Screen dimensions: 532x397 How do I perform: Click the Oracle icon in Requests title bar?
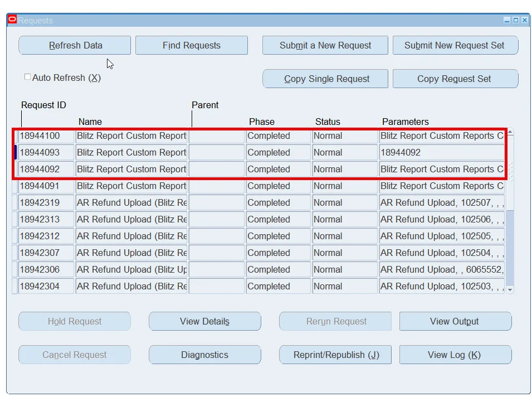pyautogui.click(x=12, y=20)
